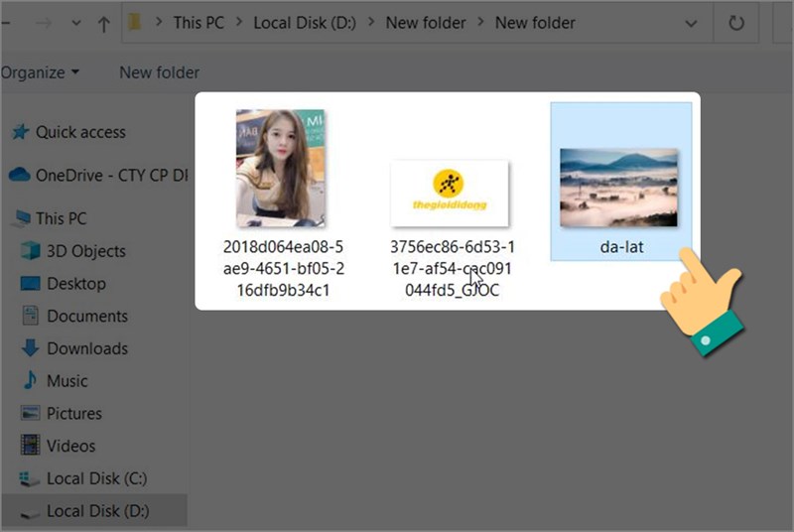Click file name 3756ec86-6d53-11e7-af54-cac091044fd5_GJOC

(x=453, y=269)
